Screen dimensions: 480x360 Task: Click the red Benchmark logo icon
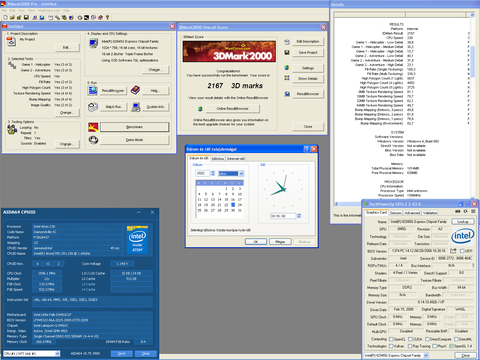[93, 127]
